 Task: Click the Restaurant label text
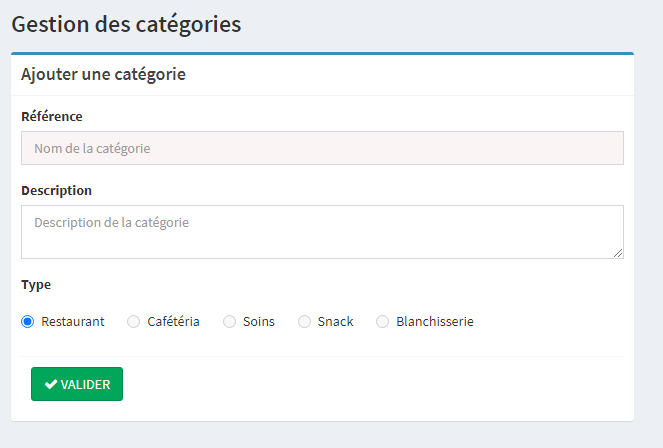(x=73, y=322)
